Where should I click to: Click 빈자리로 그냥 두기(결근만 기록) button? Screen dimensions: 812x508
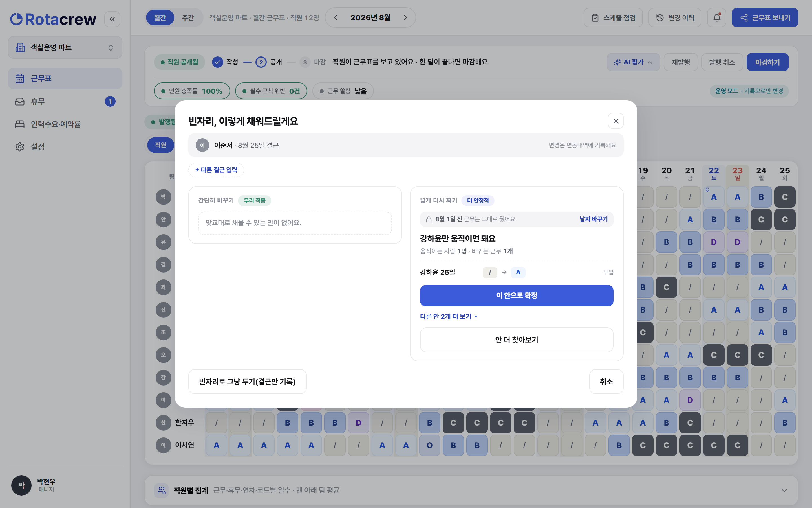tap(247, 382)
